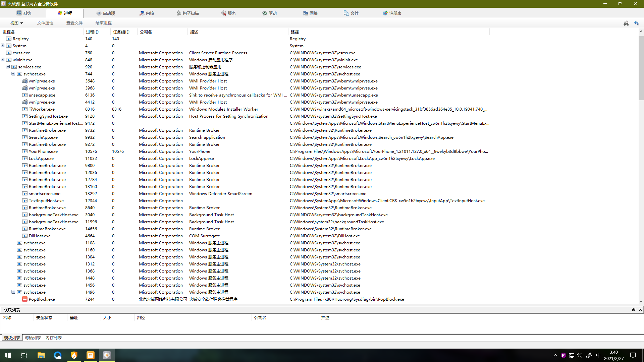Click the csrss.exe process icon
The image size is (644, 362).
tap(9, 53)
